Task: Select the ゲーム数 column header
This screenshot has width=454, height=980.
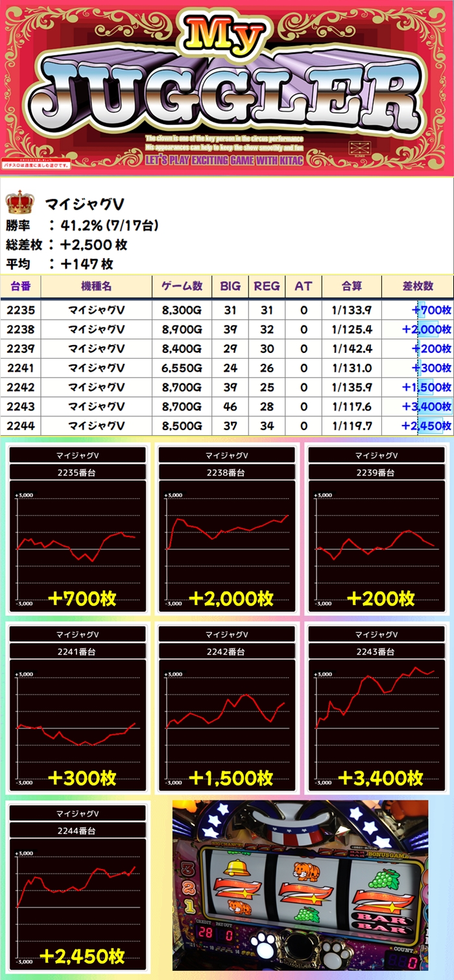Action: tap(181, 286)
